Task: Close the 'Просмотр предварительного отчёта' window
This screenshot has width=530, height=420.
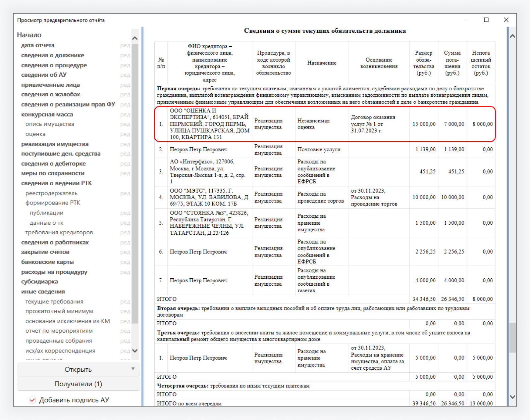Action: 506,20
